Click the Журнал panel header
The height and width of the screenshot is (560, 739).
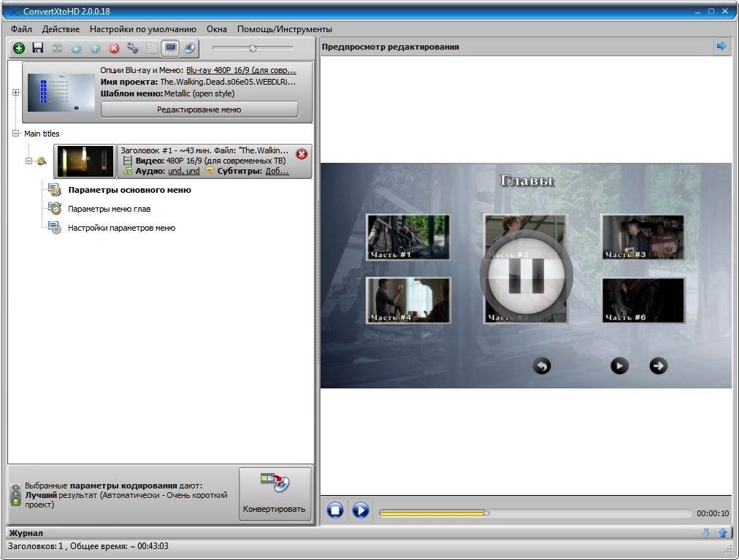369,533
